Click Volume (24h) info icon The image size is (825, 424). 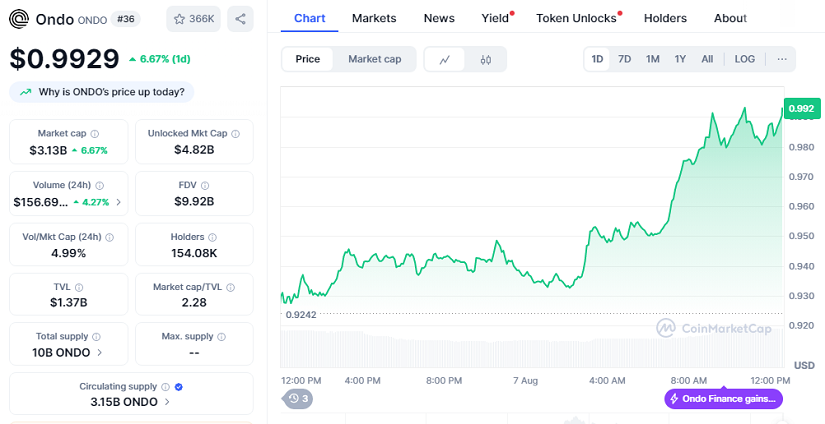[x=99, y=185]
